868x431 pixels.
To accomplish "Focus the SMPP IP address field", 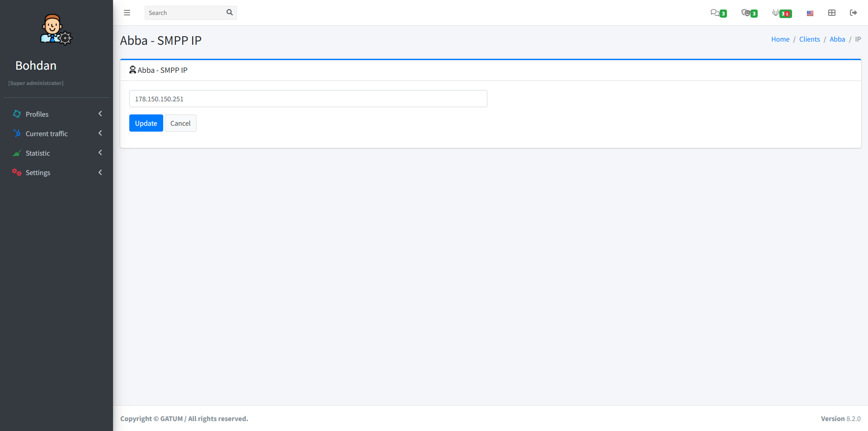I will click(x=308, y=99).
